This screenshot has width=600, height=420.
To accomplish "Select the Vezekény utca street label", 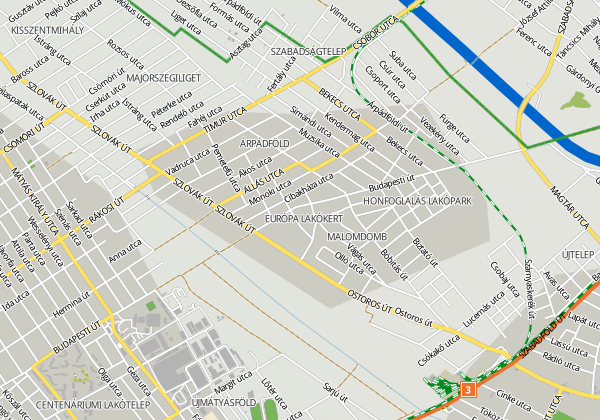I will [439, 135].
